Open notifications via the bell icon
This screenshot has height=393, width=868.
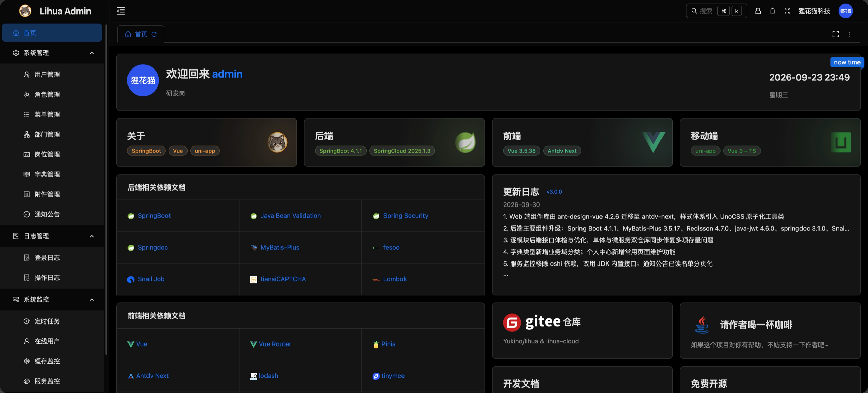pyautogui.click(x=772, y=11)
